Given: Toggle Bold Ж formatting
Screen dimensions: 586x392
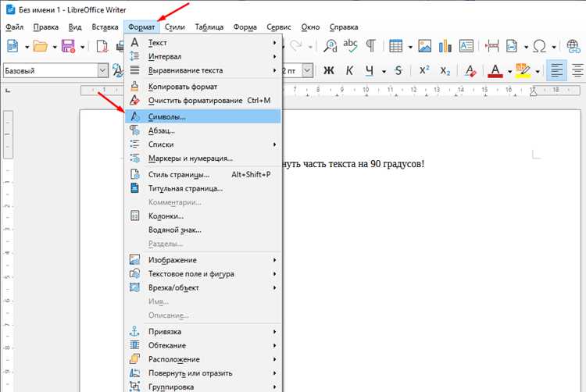Looking at the screenshot, I should click(x=329, y=70).
